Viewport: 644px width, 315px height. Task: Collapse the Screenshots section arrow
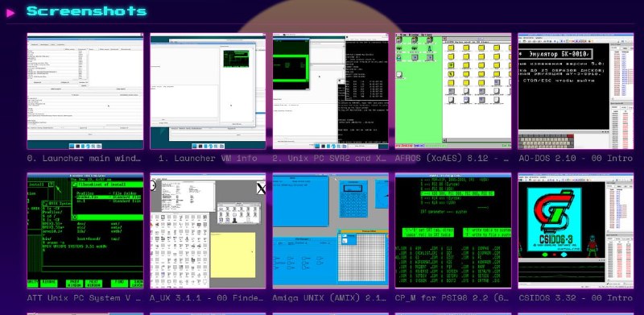tap(10, 12)
